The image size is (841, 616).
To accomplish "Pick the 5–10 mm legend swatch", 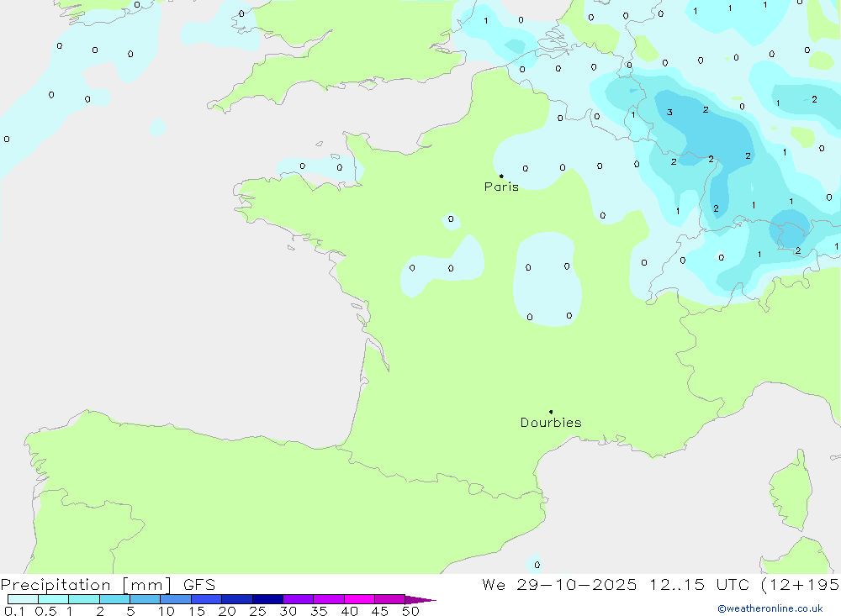I will (145, 599).
